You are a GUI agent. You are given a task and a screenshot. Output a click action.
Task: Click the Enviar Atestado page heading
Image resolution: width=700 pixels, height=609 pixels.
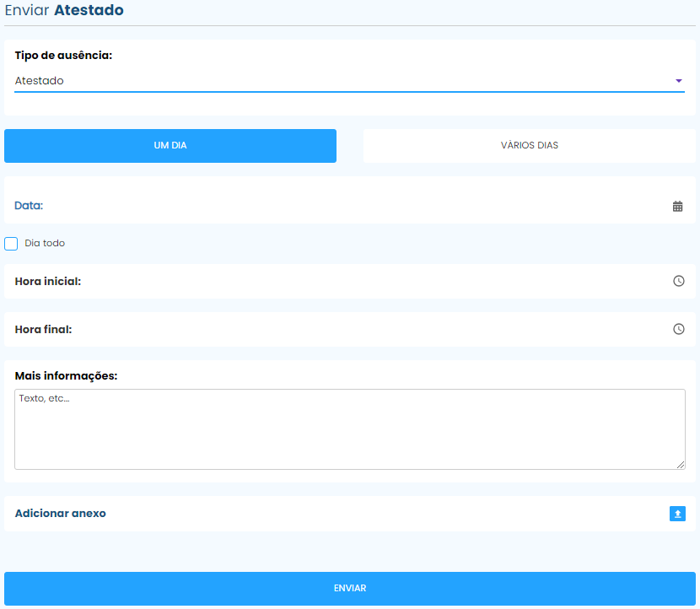click(x=64, y=11)
